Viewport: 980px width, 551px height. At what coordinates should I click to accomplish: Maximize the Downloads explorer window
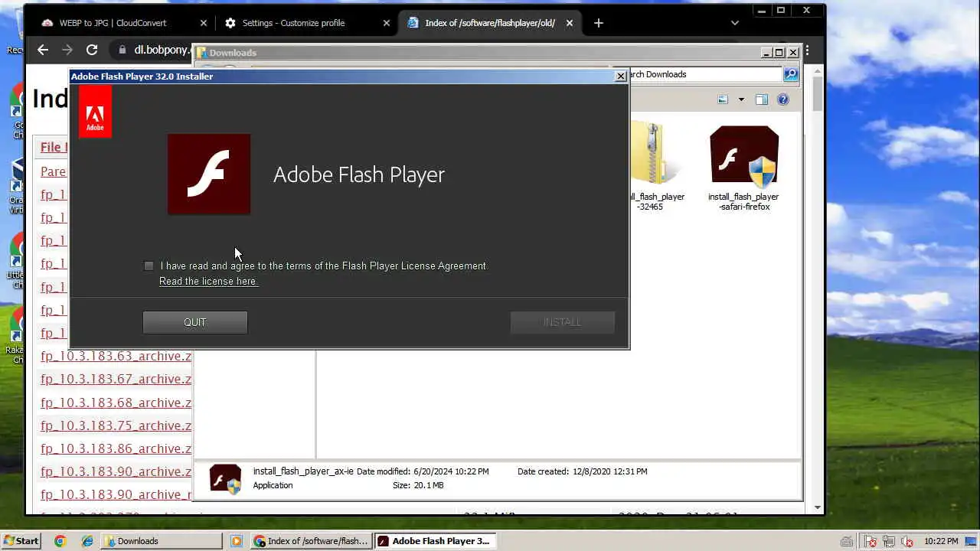point(779,52)
